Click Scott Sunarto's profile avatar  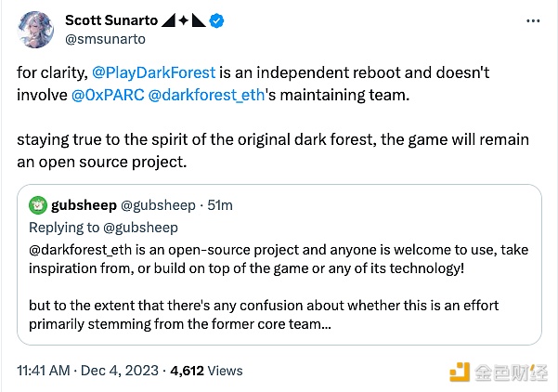coord(34,31)
